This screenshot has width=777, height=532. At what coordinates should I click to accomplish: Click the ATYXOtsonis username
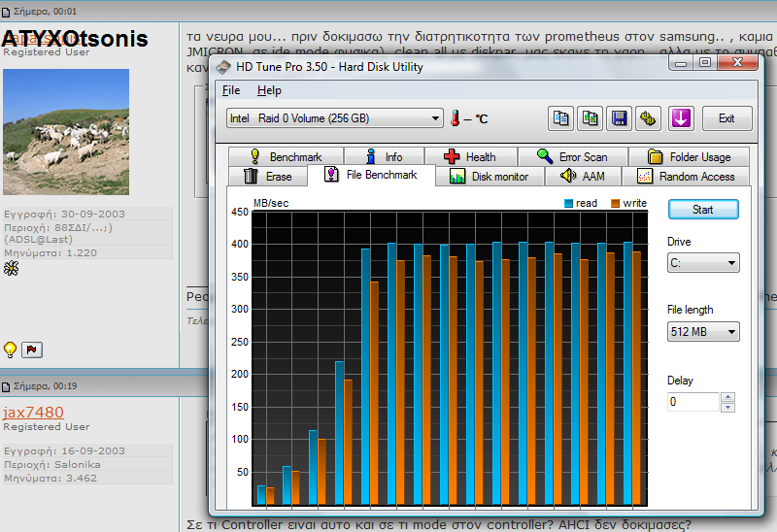(x=75, y=39)
